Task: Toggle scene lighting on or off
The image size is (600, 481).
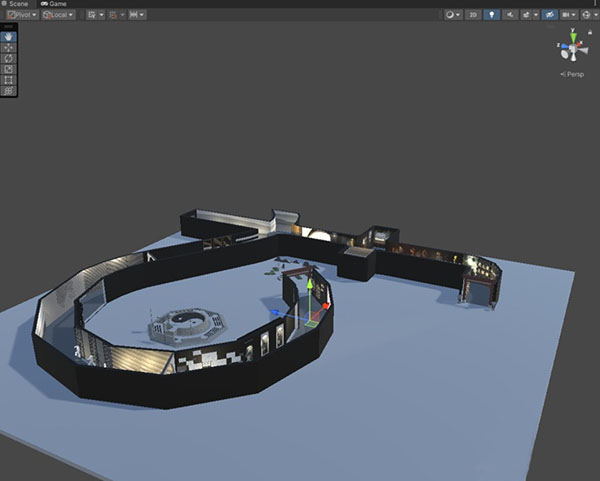Action: tap(491, 15)
